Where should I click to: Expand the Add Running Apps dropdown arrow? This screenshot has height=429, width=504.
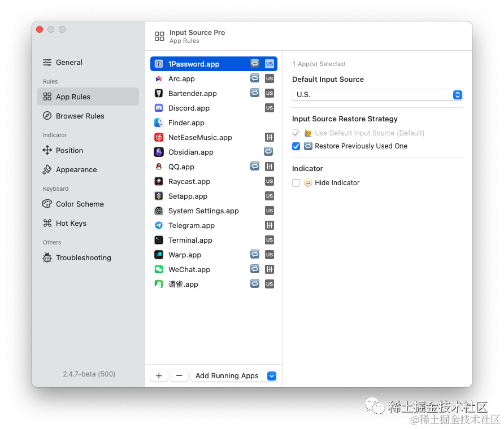272,376
